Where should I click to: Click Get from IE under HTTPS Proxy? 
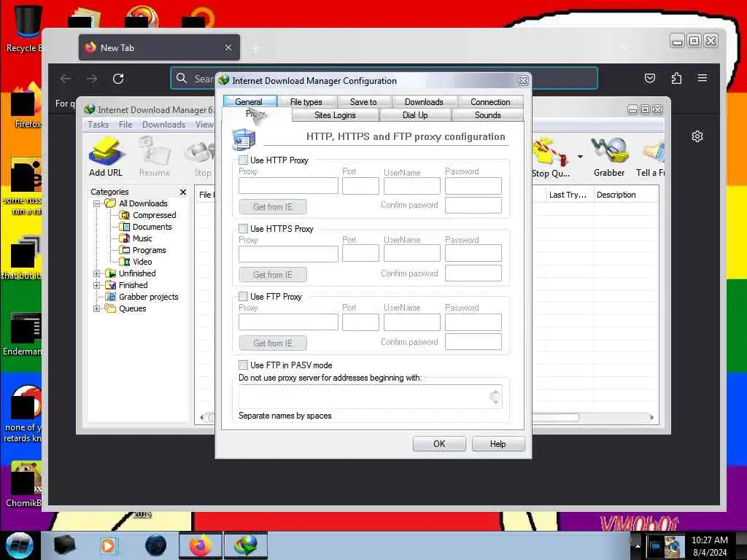click(x=273, y=275)
